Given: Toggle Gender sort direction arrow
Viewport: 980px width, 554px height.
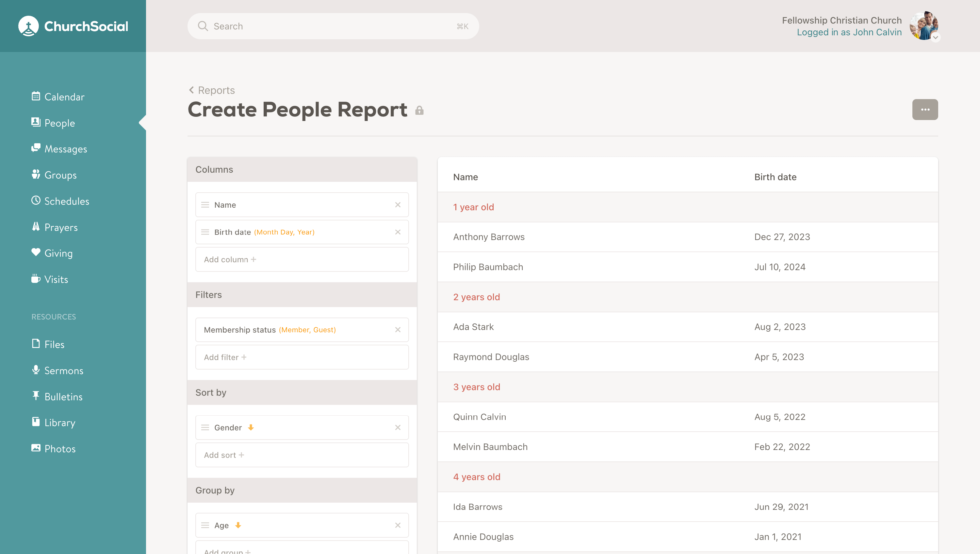Looking at the screenshot, I should pyautogui.click(x=251, y=427).
